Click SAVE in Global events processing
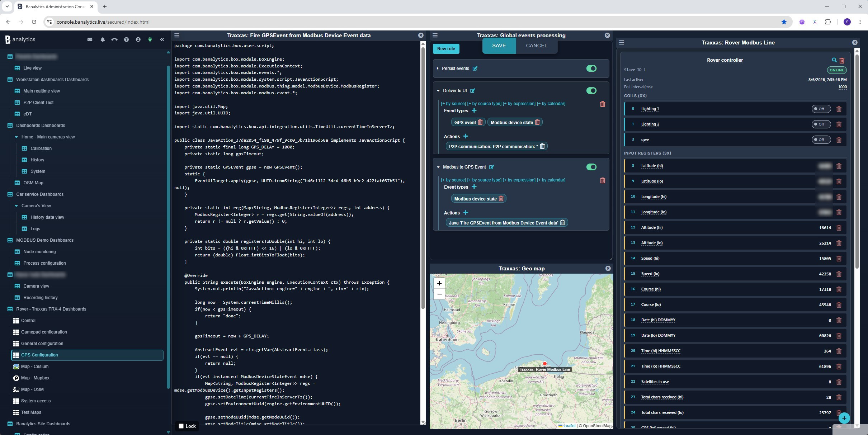The height and width of the screenshot is (435, 868). [x=499, y=46]
